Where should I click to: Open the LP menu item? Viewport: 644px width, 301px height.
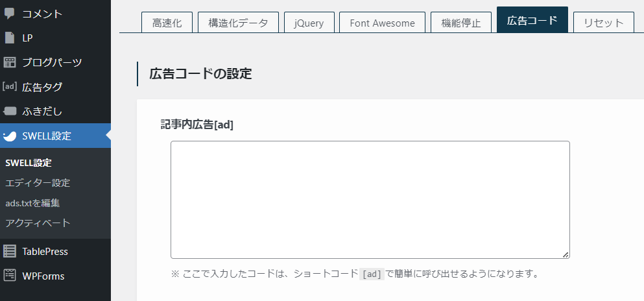coord(55,38)
